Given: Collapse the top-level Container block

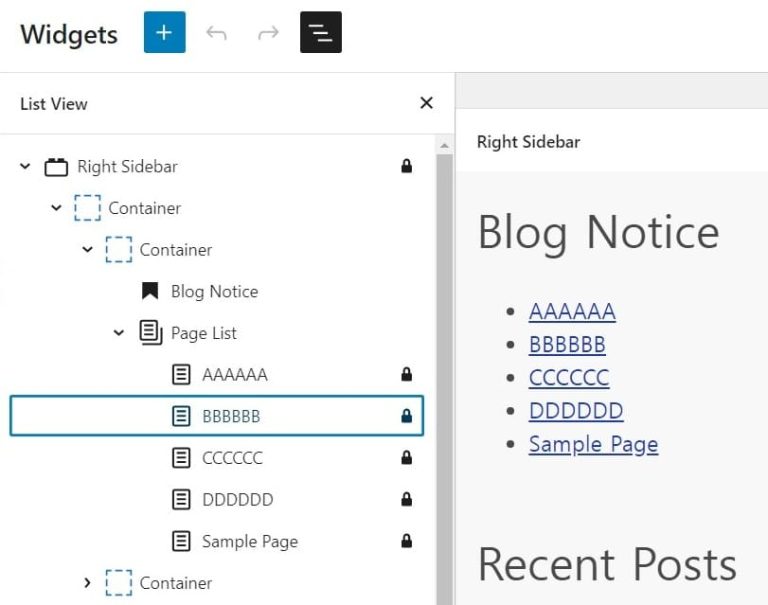Looking at the screenshot, I should [57, 208].
